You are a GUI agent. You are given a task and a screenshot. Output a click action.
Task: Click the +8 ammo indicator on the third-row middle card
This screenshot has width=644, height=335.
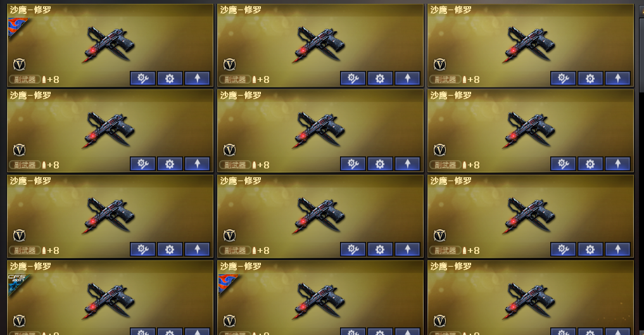(262, 250)
